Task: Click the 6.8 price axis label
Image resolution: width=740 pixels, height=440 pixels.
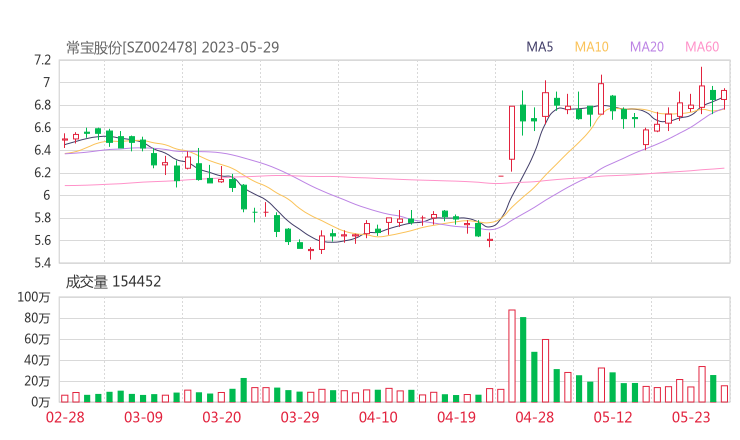Action: [42, 105]
